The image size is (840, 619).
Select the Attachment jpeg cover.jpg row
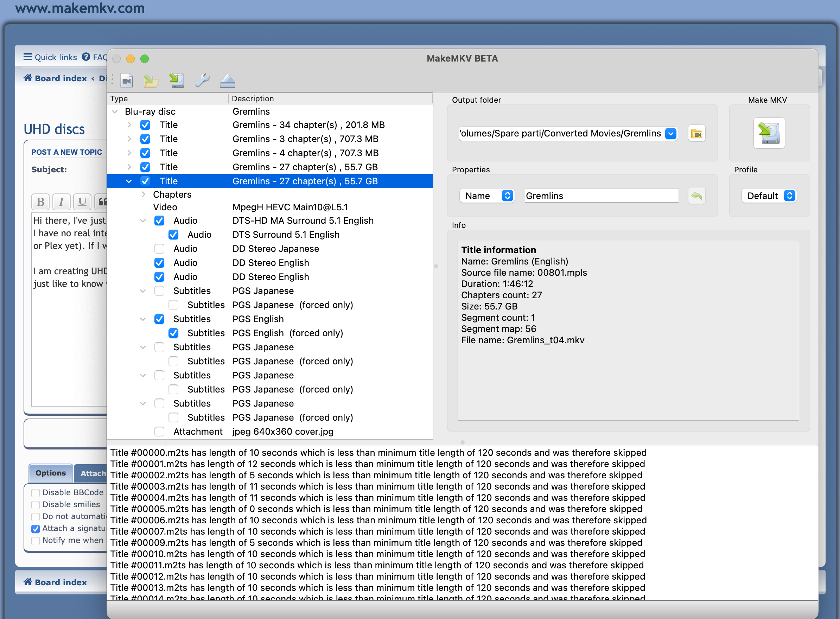point(270,431)
